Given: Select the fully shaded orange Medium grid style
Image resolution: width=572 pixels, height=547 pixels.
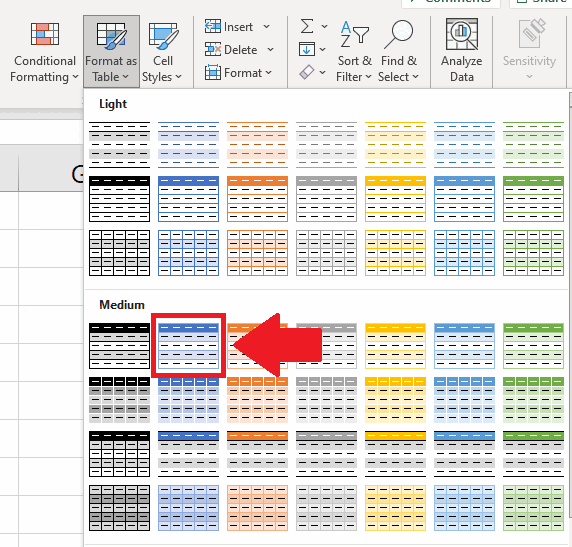Looking at the screenshot, I should pos(257,508).
